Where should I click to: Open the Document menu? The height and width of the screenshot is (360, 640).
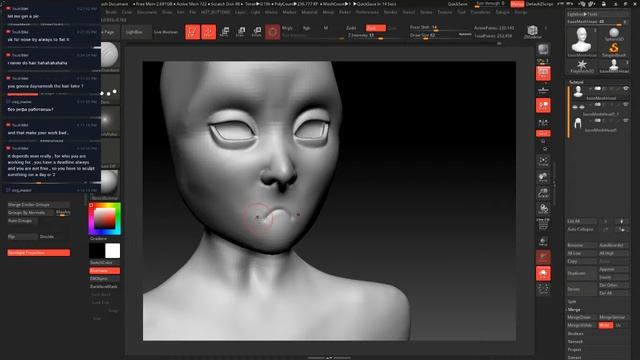(147, 12)
